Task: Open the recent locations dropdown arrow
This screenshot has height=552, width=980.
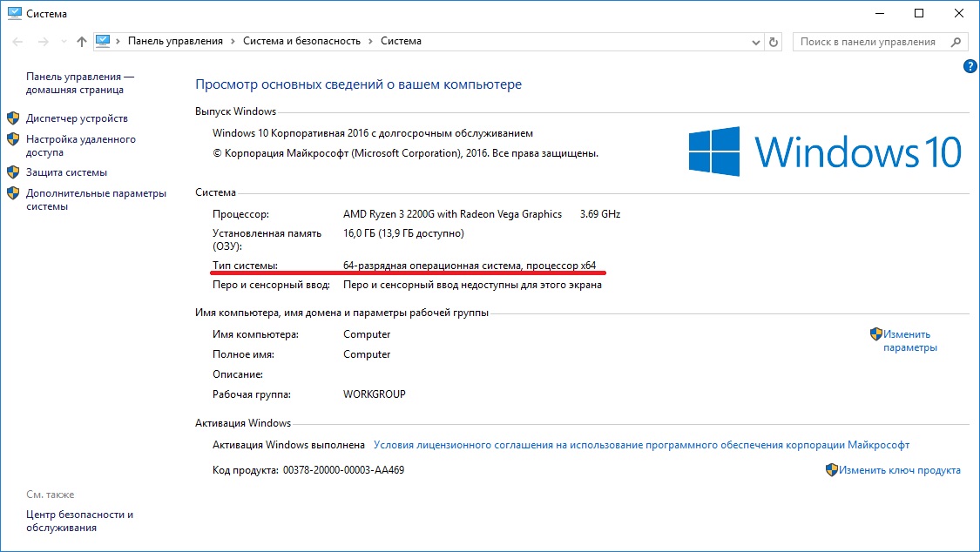Action: 63,41
